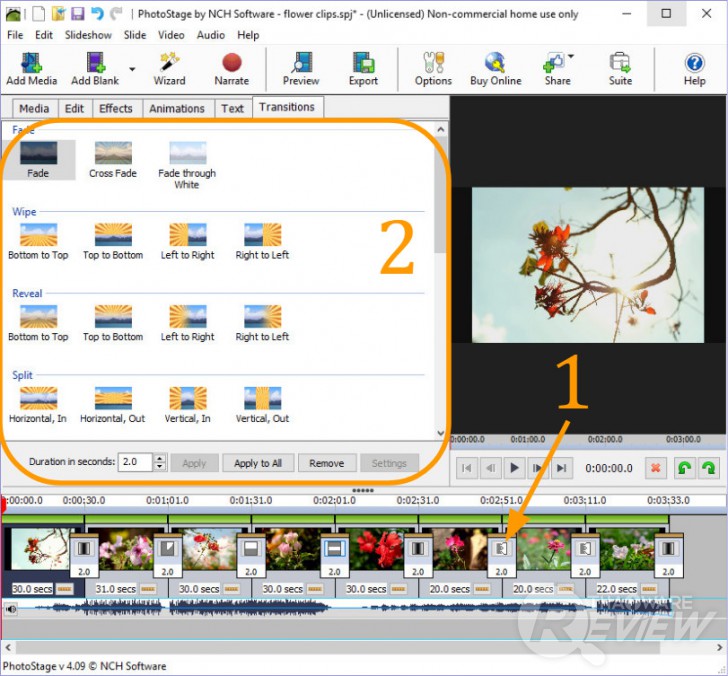Click the Play button in preview

click(514, 468)
